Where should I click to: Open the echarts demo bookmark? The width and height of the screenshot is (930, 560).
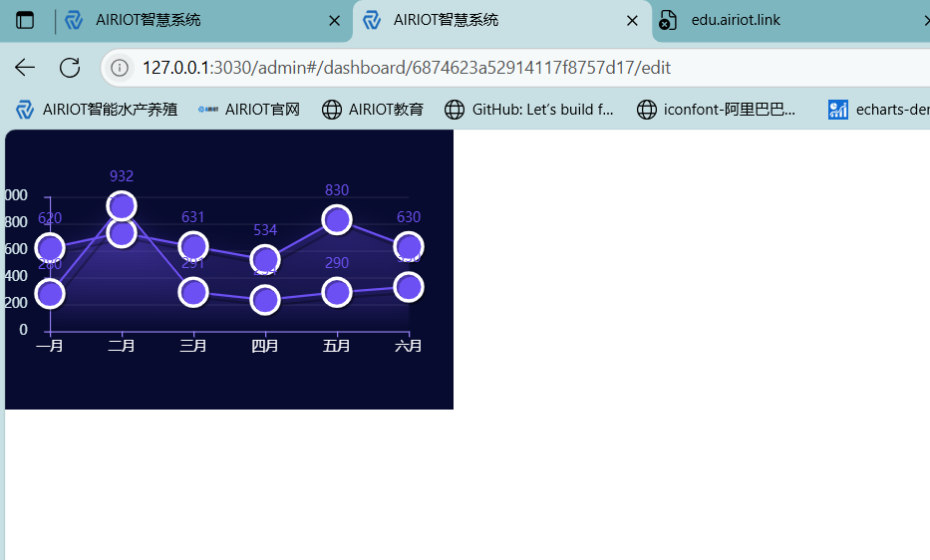(x=877, y=110)
